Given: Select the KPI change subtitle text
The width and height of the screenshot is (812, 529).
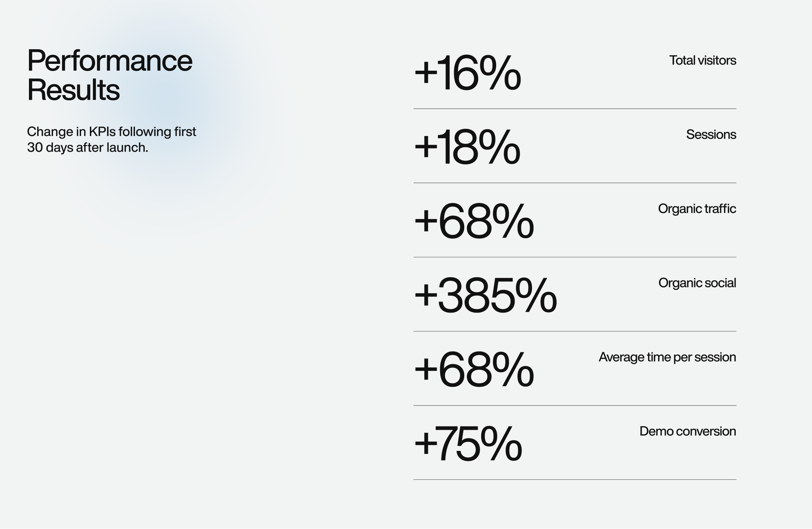Looking at the screenshot, I should pyautogui.click(x=111, y=139).
